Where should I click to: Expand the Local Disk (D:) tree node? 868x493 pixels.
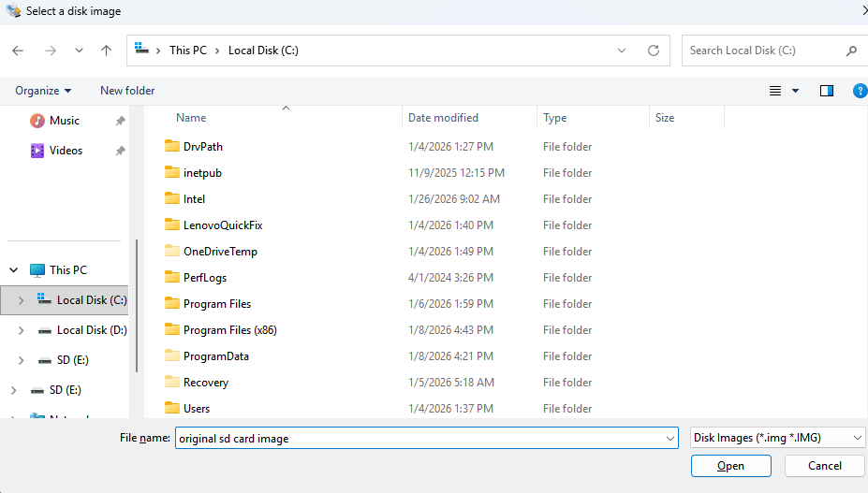[22, 330]
